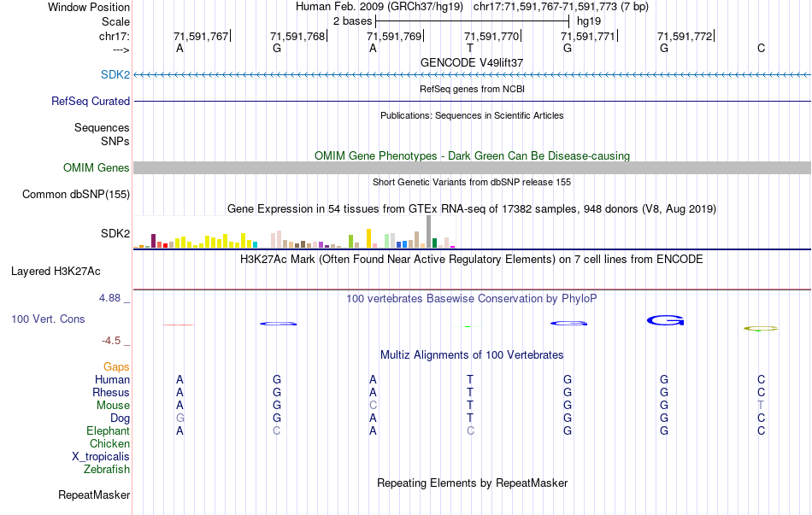Click '100 vertebrates Basewise Conservation by PhyloP'
This screenshot has height=515, width=812.
tap(472, 299)
